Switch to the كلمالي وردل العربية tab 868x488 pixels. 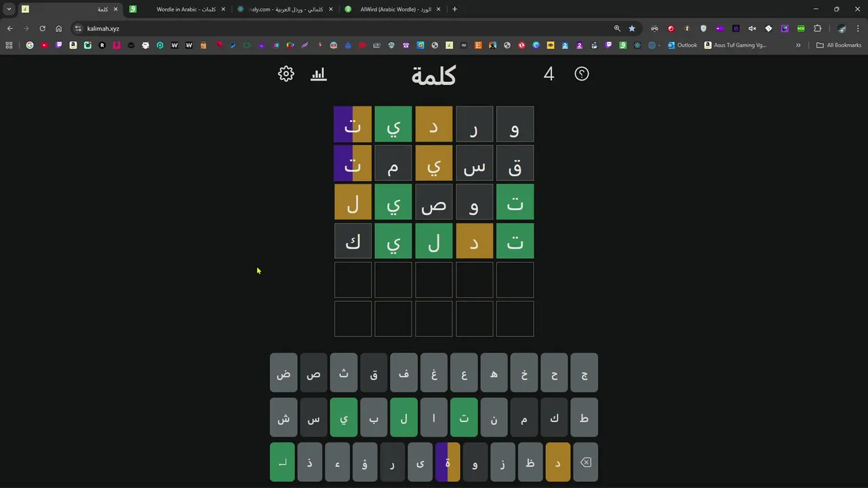pos(285,9)
